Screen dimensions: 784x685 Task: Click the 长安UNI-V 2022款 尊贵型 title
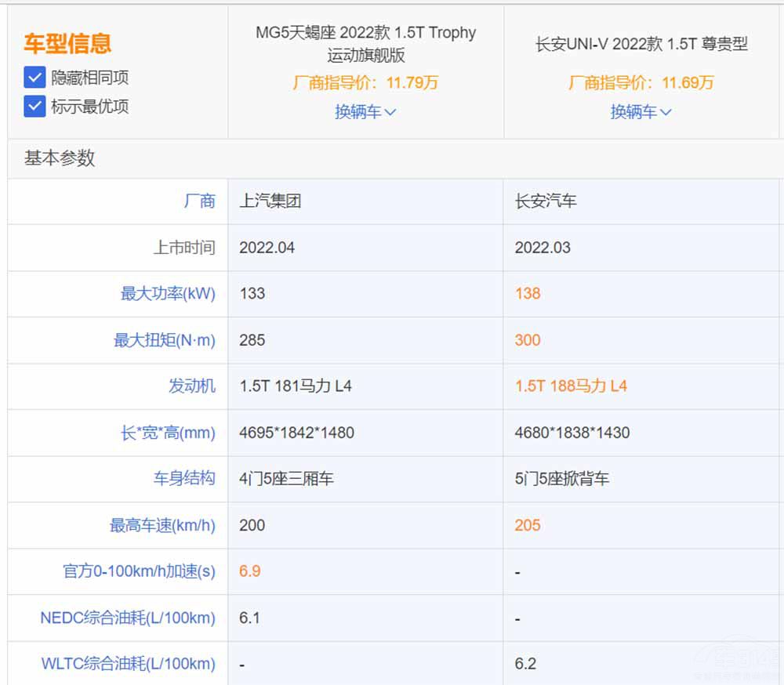coord(641,44)
